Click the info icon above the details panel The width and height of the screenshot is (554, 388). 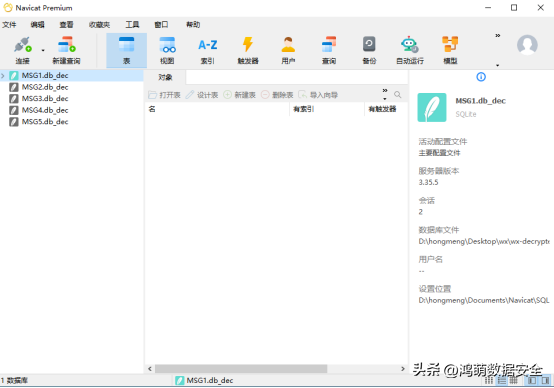click(481, 77)
